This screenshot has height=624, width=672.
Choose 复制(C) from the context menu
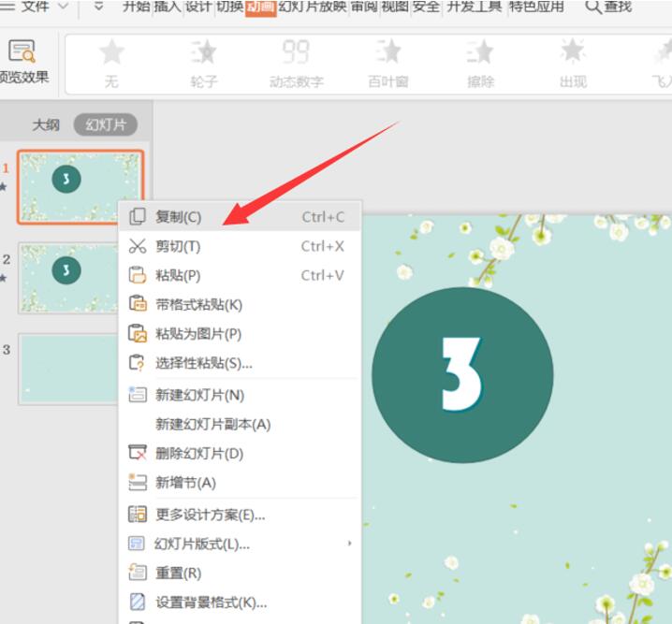click(x=240, y=217)
